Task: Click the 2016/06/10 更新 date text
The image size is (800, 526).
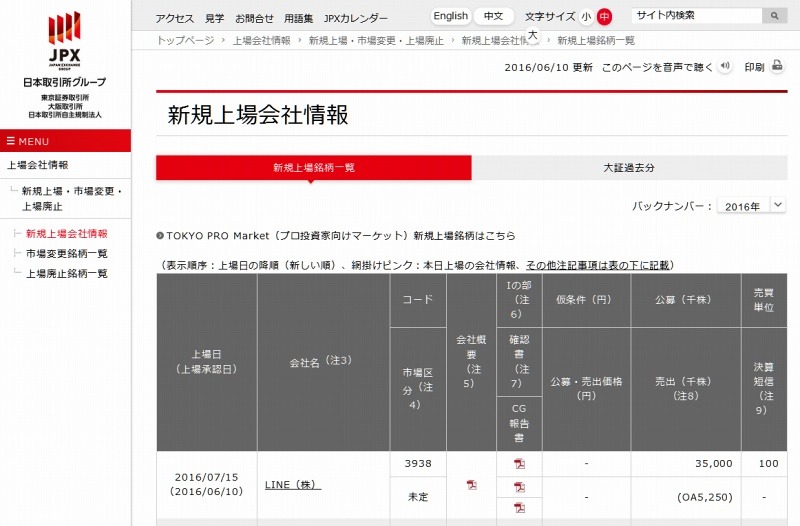Action: point(548,67)
